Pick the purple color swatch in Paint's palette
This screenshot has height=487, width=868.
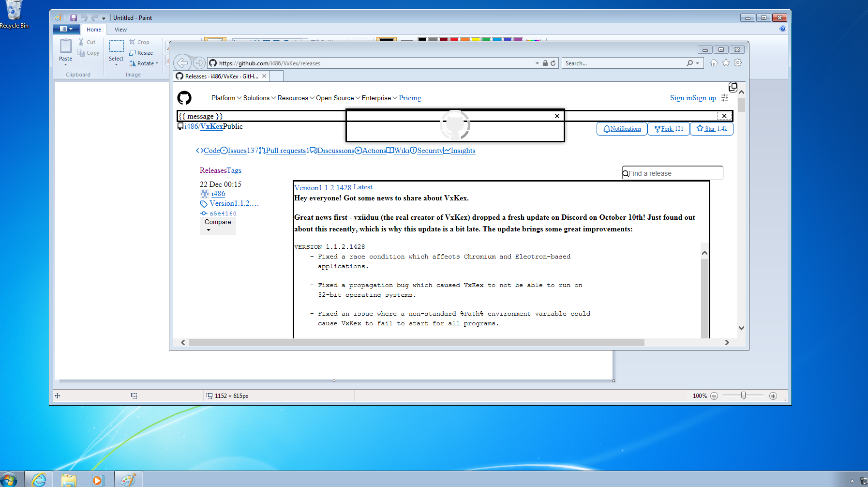tap(518, 39)
